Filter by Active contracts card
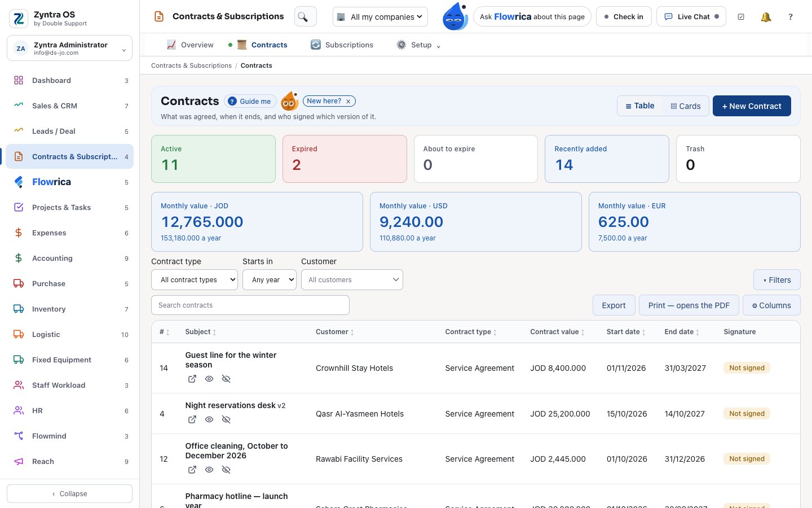This screenshot has height=508, width=812. coord(213,159)
